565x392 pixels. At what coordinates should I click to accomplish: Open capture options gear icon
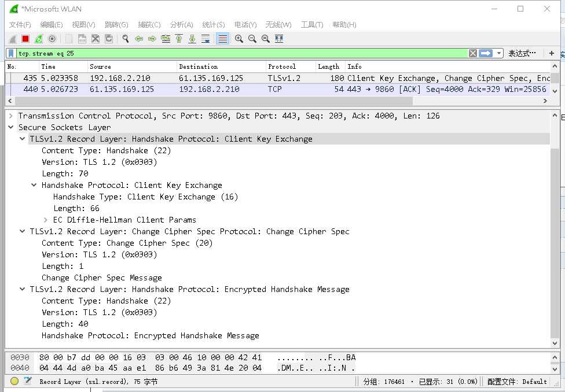coord(52,39)
